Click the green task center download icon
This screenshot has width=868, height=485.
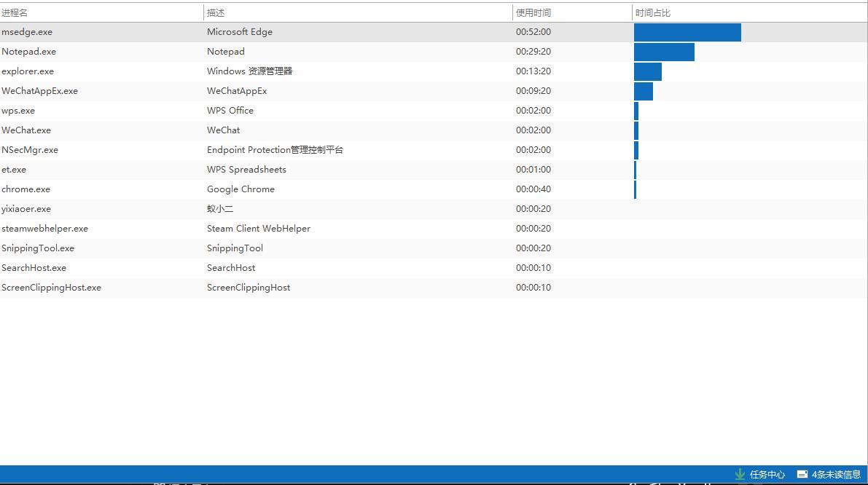point(740,474)
